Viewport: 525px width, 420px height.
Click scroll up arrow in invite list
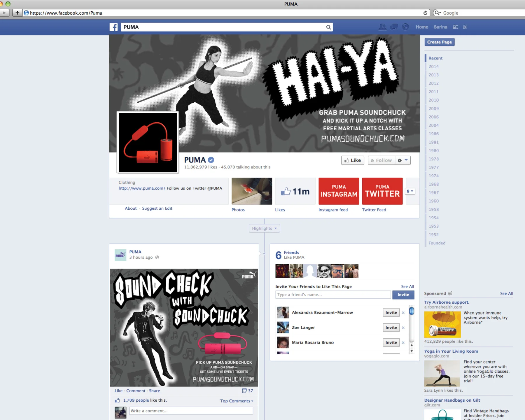(412, 345)
